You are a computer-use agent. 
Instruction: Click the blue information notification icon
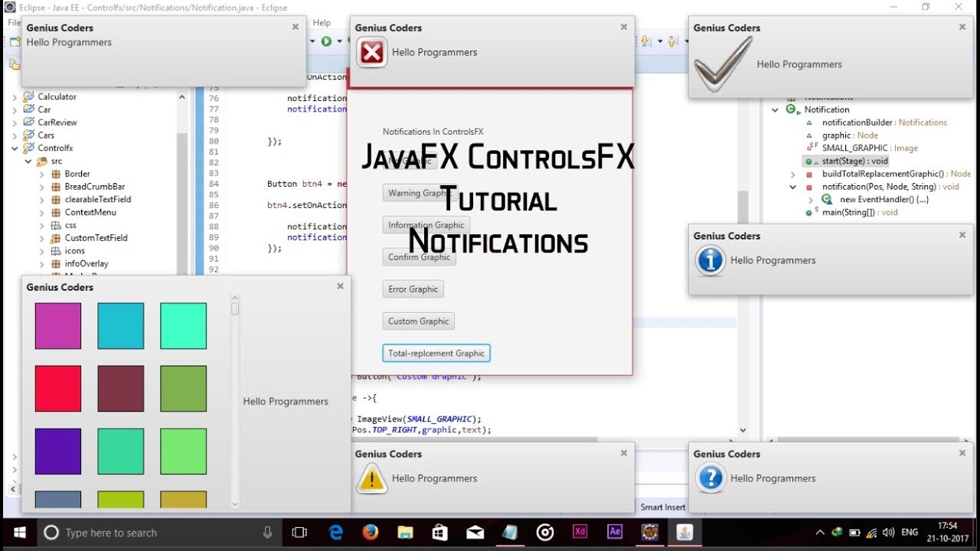(x=710, y=261)
